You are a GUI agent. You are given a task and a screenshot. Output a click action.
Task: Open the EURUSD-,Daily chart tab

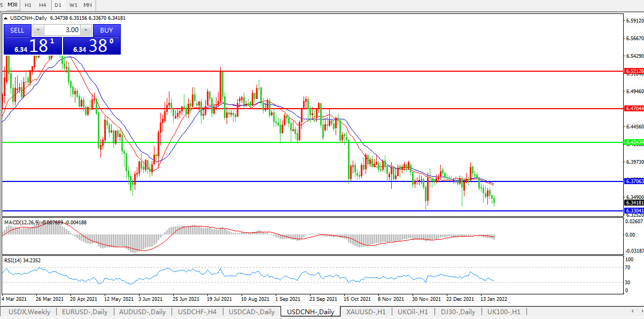pos(84,312)
